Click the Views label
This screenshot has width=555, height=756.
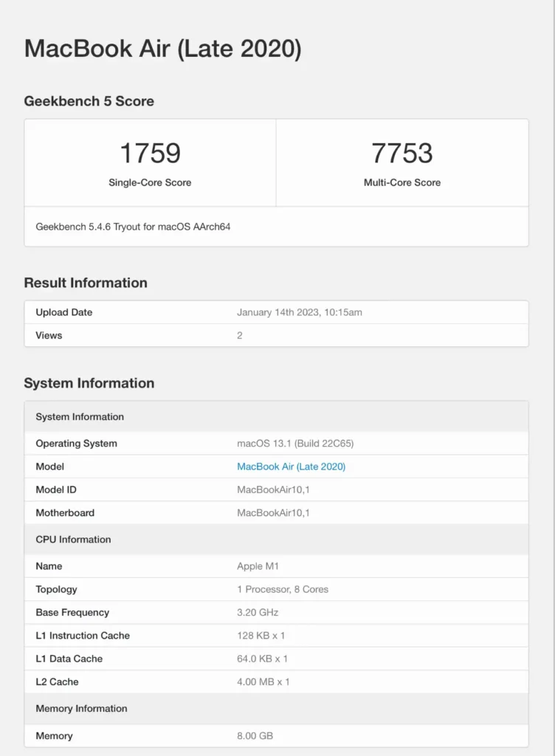coord(49,336)
